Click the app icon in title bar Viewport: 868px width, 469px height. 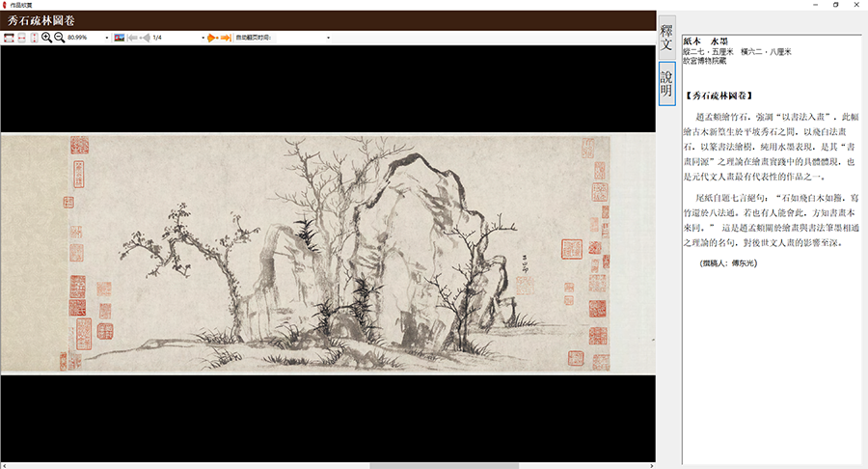pyautogui.click(x=5, y=5)
